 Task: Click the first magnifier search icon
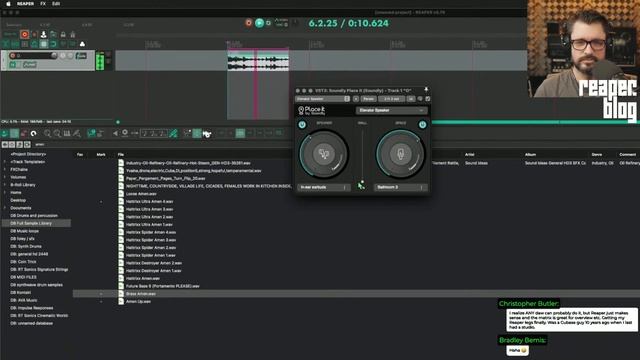coord(47,133)
